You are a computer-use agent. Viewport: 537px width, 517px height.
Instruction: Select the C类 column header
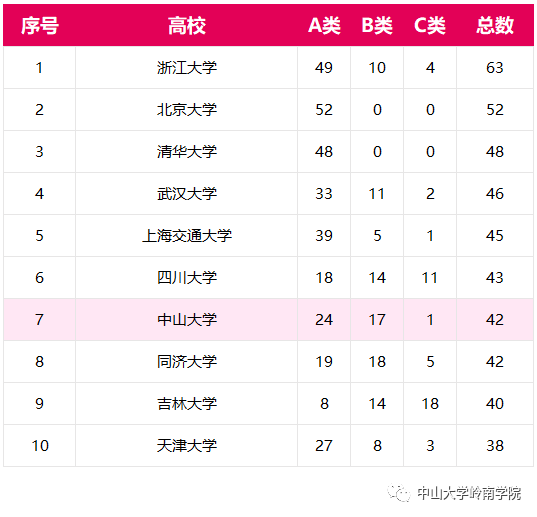pos(430,26)
